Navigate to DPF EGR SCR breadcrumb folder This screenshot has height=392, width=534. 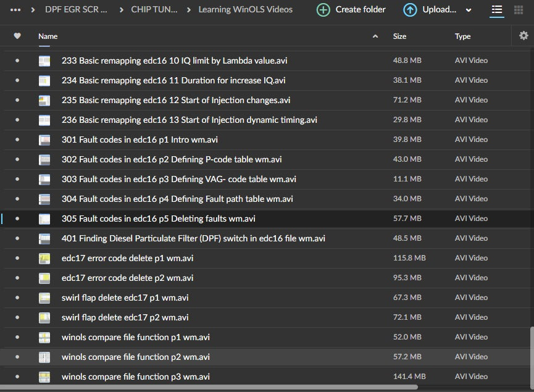tap(76, 10)
